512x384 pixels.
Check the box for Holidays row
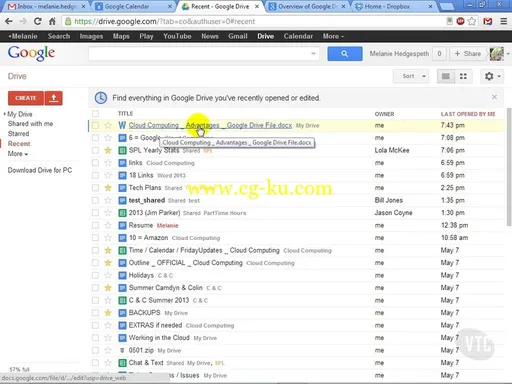point(95,275)
